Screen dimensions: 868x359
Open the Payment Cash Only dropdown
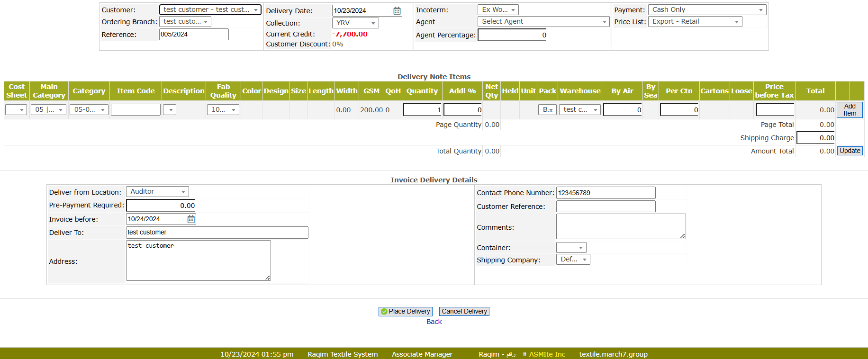pos(707,9)
